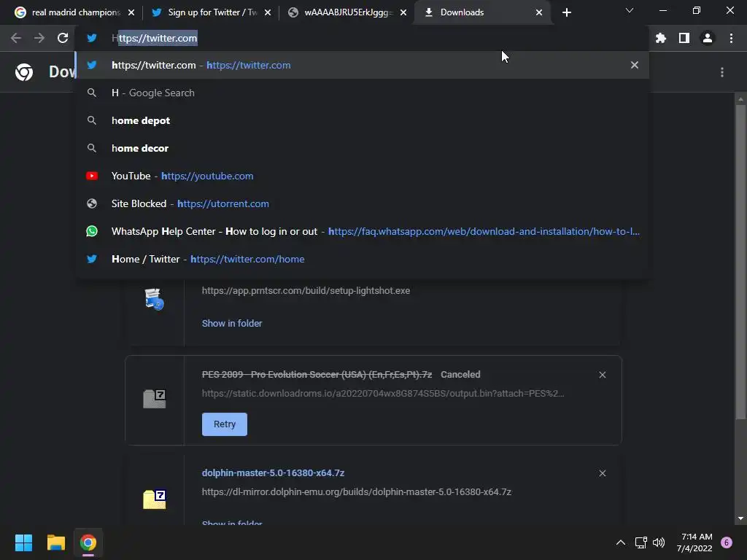Open a new tab with the plus button
This screenshot has width=747, height=560.
pos(566,12)
